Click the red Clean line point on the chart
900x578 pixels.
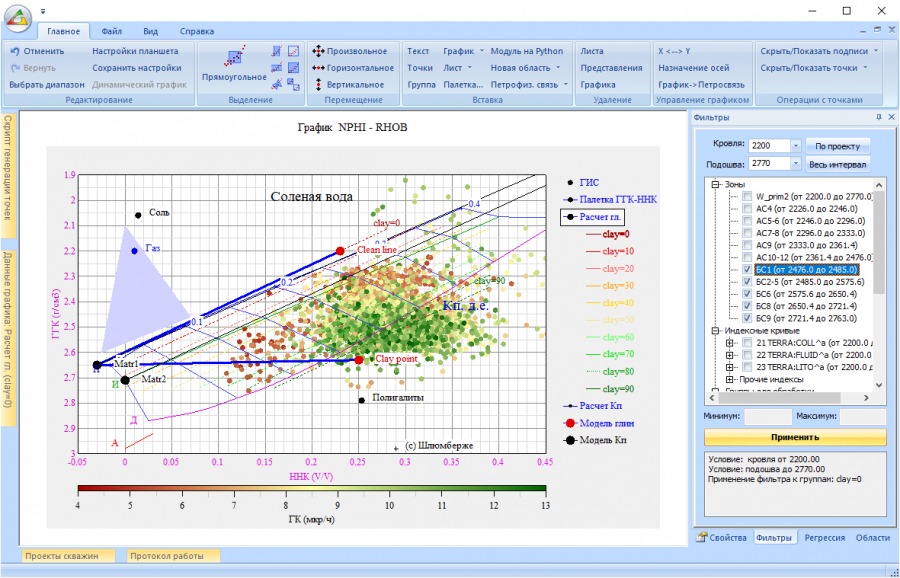click(x=340, y=251)
